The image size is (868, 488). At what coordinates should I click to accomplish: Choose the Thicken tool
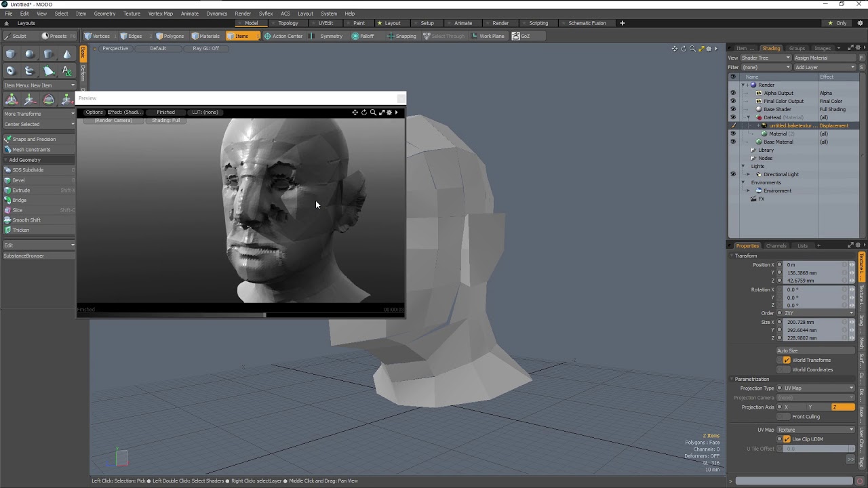coord(39,230)
